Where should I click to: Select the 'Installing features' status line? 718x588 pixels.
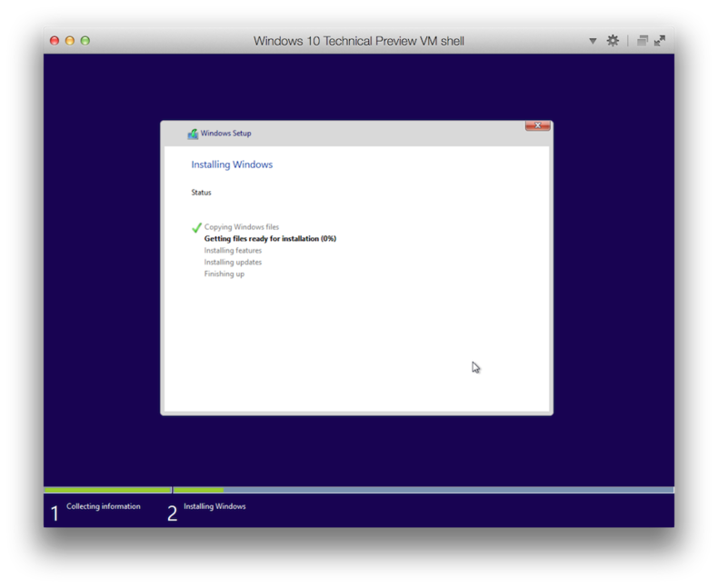(233, 251)
